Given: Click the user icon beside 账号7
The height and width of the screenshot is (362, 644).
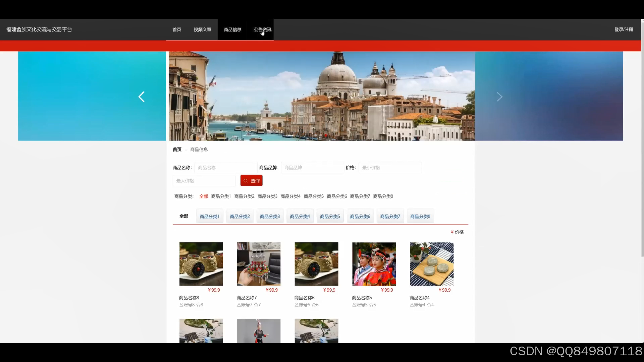Looking at the screenshot, I should (x=239, y=305).
